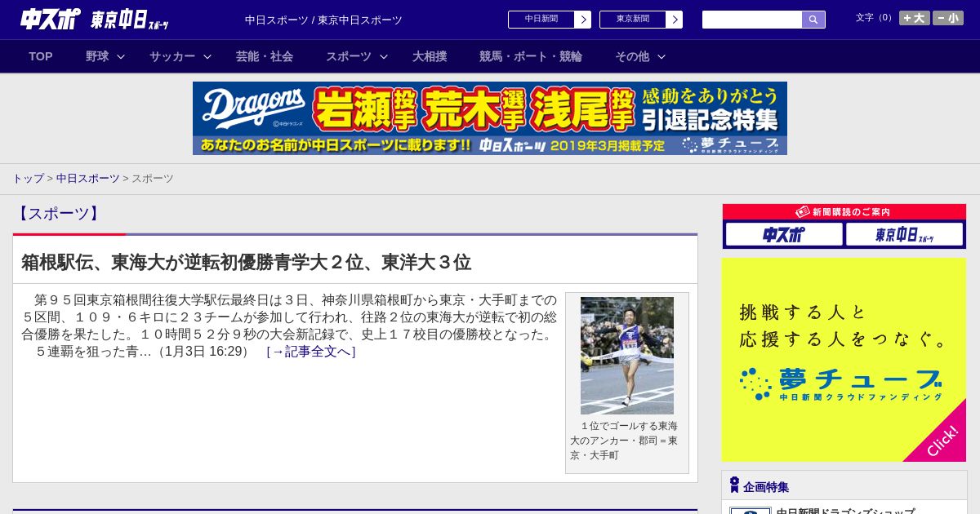This screenshot has width=980, height=514.
Task: Open the 夢チューブ crowdfunding ad
Action: pos(844,360)
